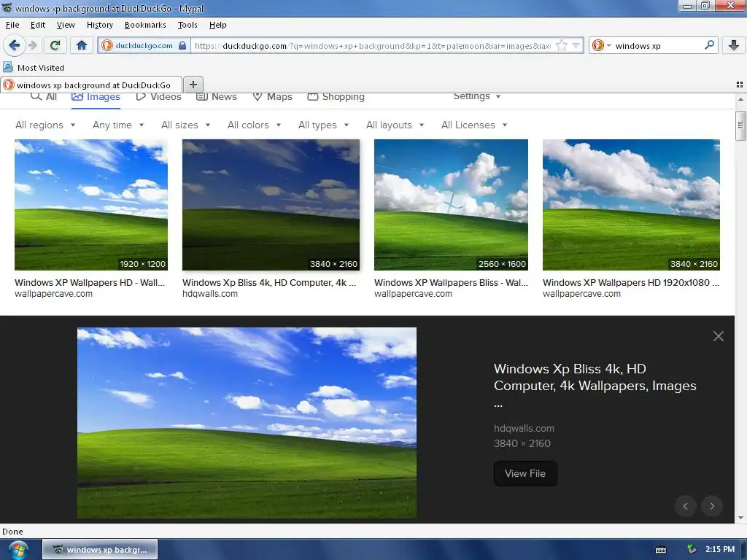
Task: Switch to Maps results tab
Action: click(x=273, y=97)
